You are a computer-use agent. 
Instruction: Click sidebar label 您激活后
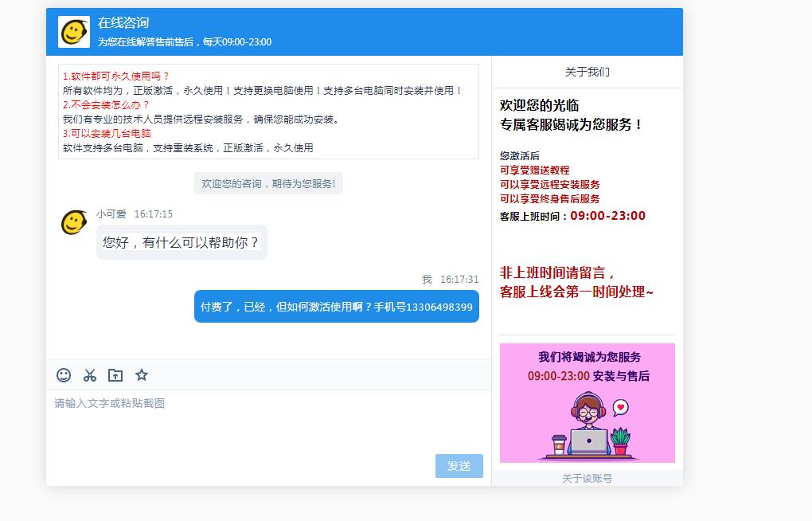519,156
